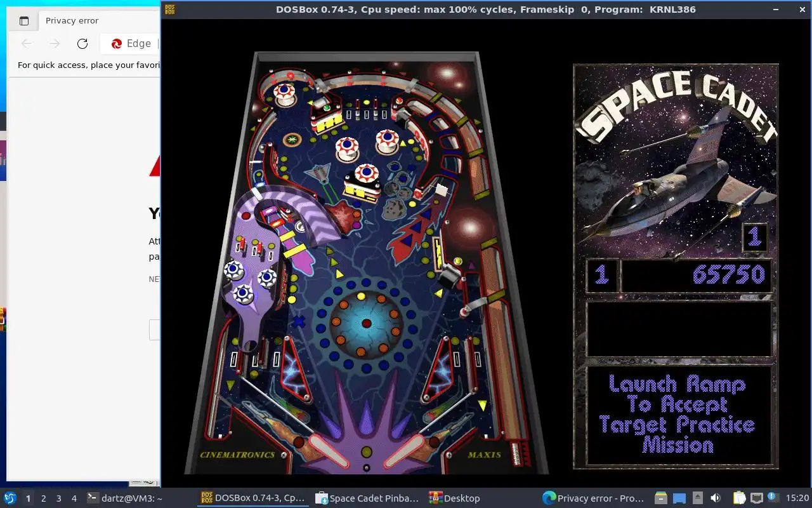Click the eject arrow tray icon
The width and height of the screenshot is (812, 508).
click(x=697, y=498)
